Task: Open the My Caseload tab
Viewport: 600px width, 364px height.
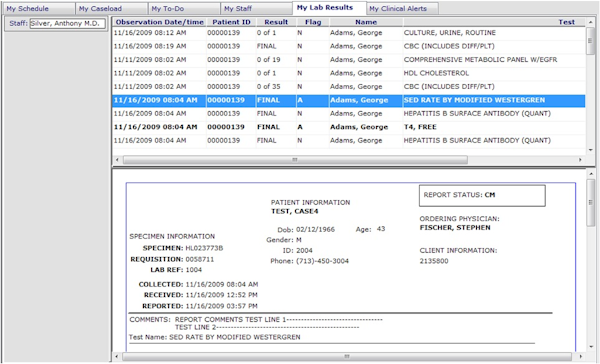Action: pos(111,8)
